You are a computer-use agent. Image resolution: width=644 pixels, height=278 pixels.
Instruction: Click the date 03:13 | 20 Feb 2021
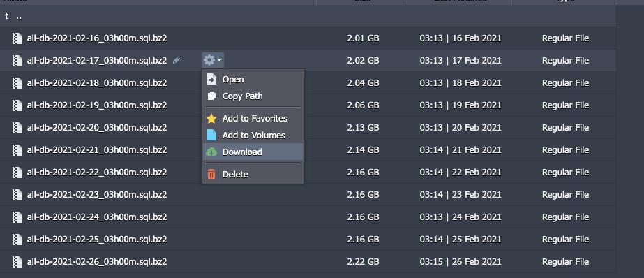click(460, 128)
